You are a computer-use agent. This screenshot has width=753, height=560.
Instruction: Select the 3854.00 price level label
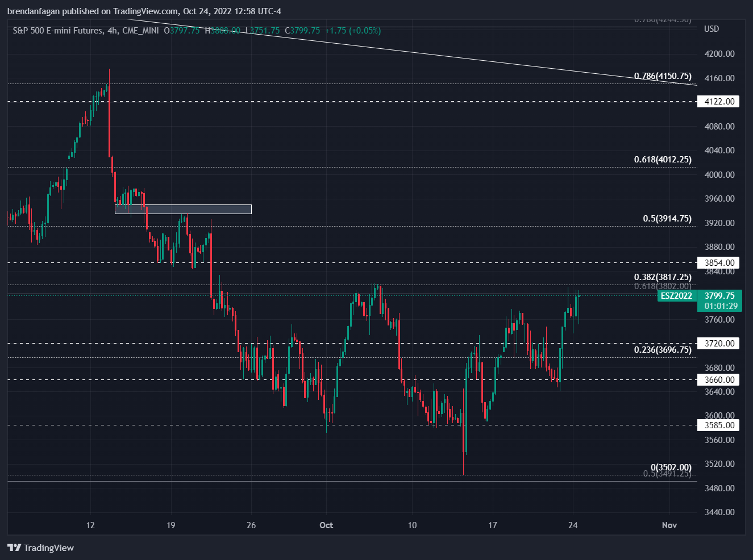[x=719, y=263]
